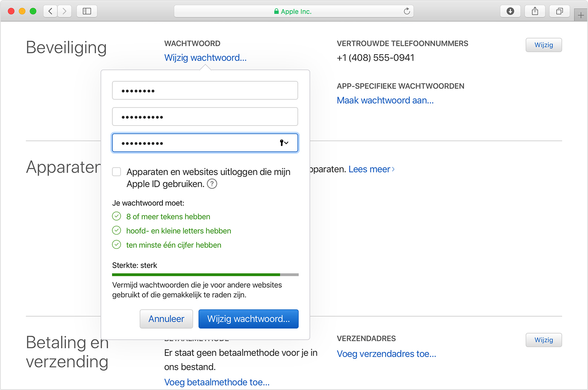Reload the page with the refresh icon

point(407,11)
